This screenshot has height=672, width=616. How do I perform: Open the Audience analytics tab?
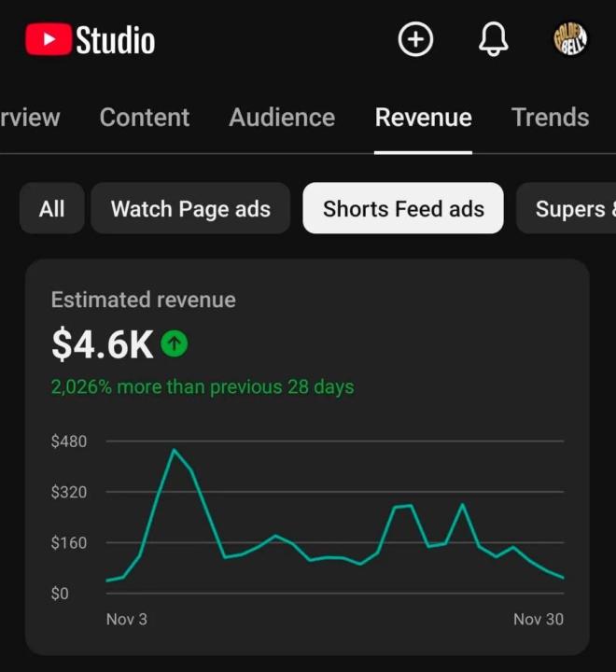[282, 118]
